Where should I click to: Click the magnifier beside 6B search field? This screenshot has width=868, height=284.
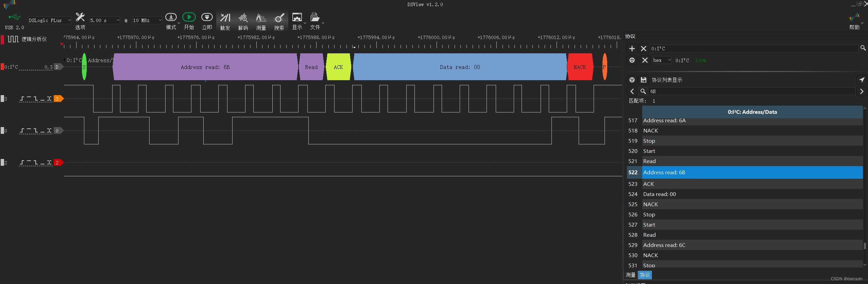pyautogui.click(x=643, y=91)
